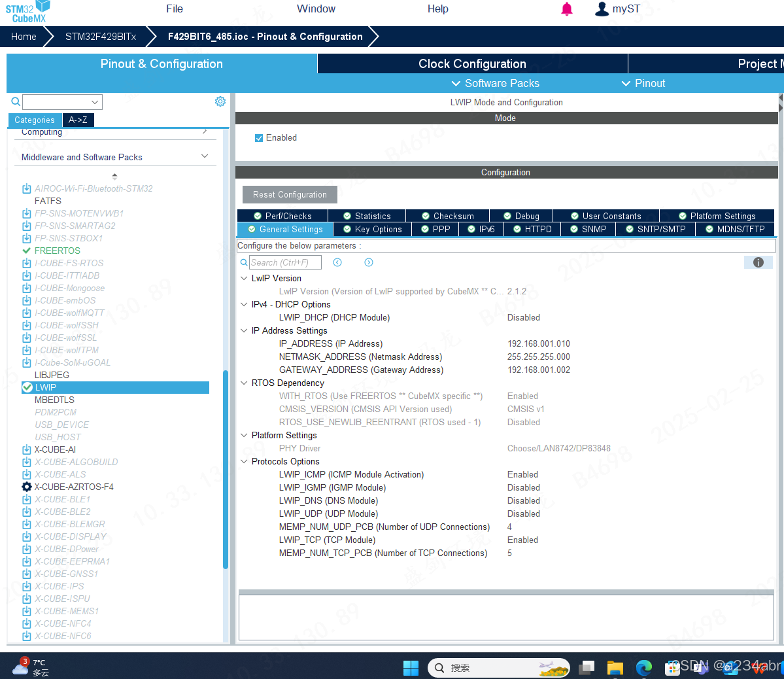Switch to Platform Settings tab
Viewport: 784px width, 679px height.
[717, 216]
